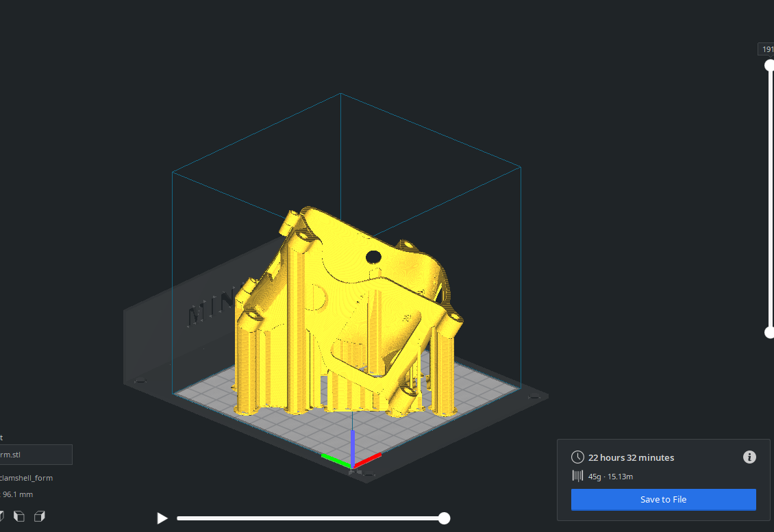This screenshot has height=532, width=774.
Task: Open the print info details icon
Action: [x=749, y=457]
